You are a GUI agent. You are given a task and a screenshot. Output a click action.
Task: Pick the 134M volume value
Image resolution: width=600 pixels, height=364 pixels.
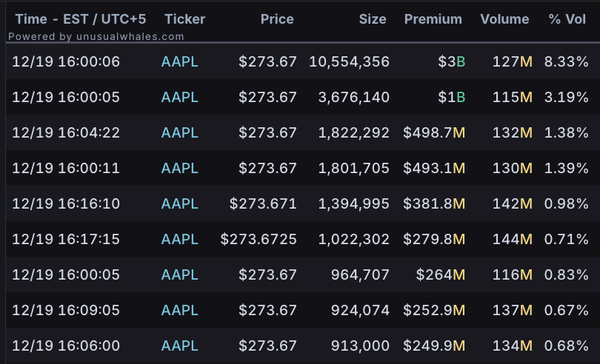pyautogui.click(x=513, y=346)
